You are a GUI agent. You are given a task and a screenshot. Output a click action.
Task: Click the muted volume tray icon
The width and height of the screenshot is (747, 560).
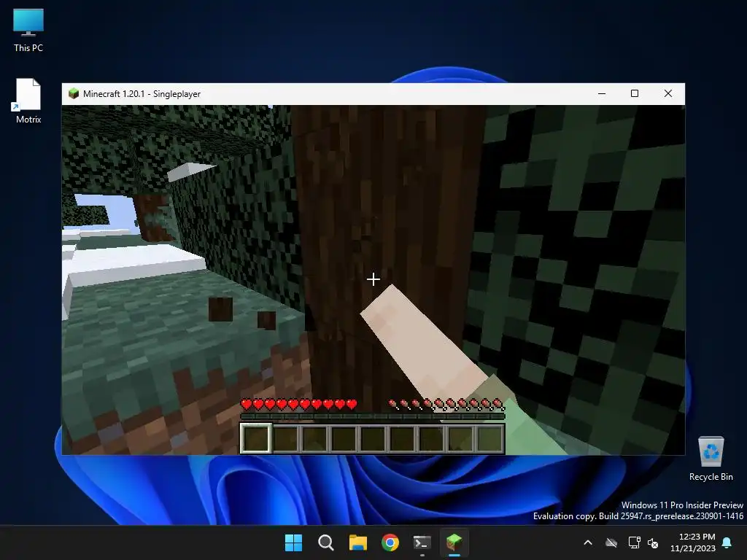653,542
